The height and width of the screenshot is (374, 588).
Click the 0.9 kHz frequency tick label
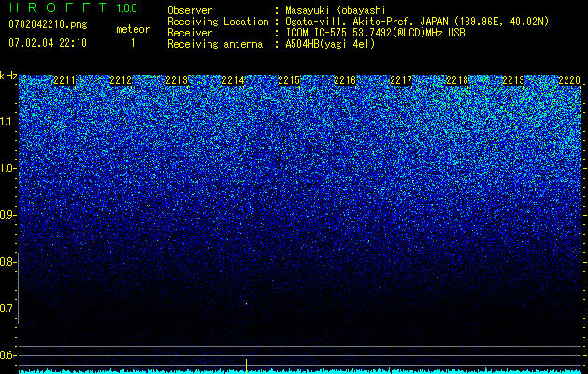[x=7, y=215]
